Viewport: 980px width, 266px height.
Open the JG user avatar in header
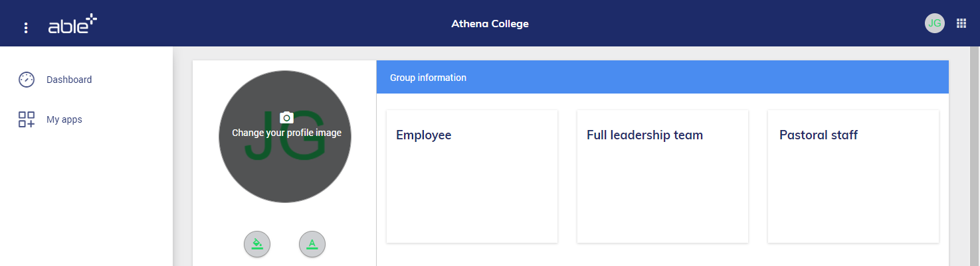point(934,23)
